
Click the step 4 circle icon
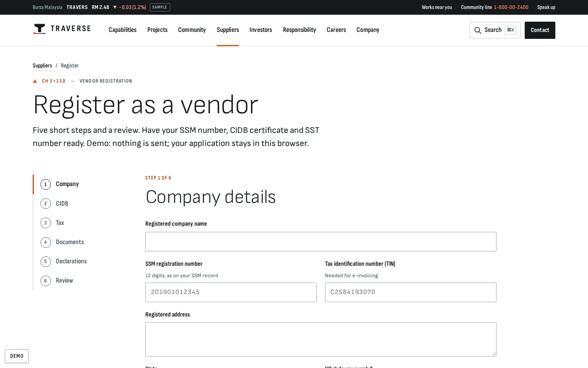pos(45,242)
